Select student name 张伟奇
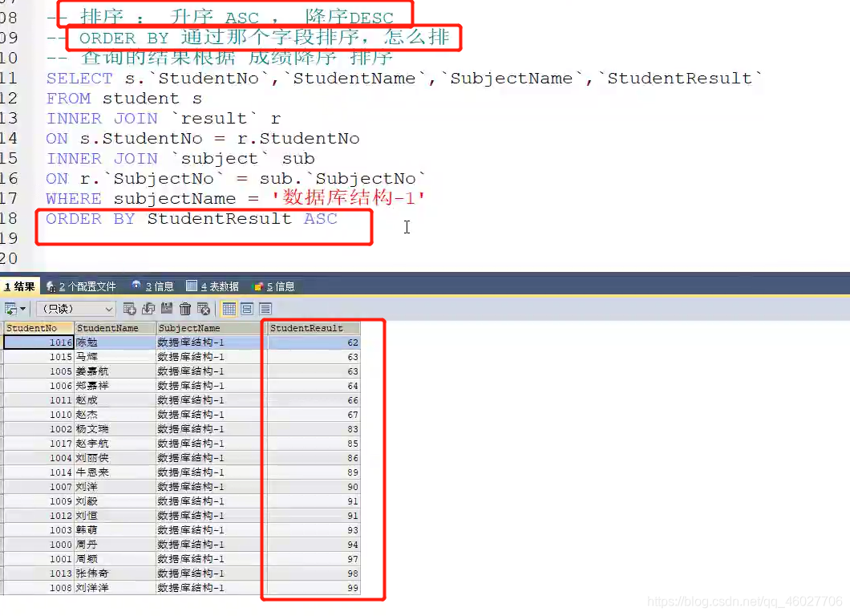The image size is (850, 616). (x=115, y=573)
